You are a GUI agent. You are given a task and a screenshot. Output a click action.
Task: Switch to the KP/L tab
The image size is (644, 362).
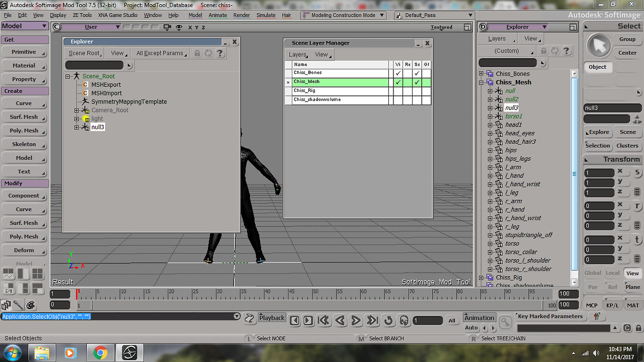pos(612,305)
